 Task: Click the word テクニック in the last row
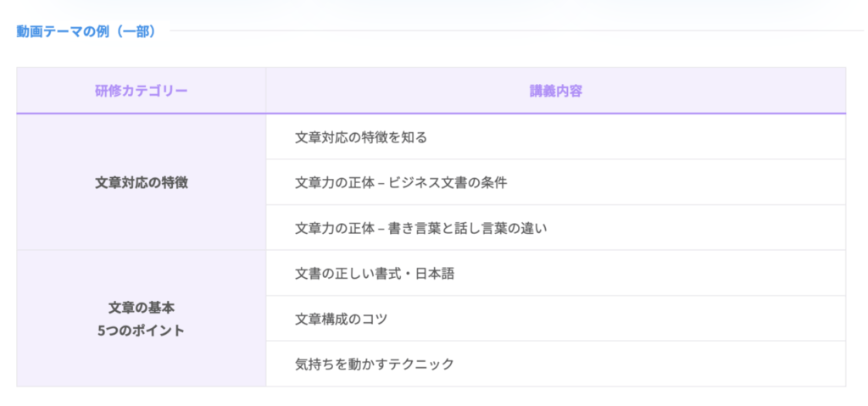click(420, 364)
